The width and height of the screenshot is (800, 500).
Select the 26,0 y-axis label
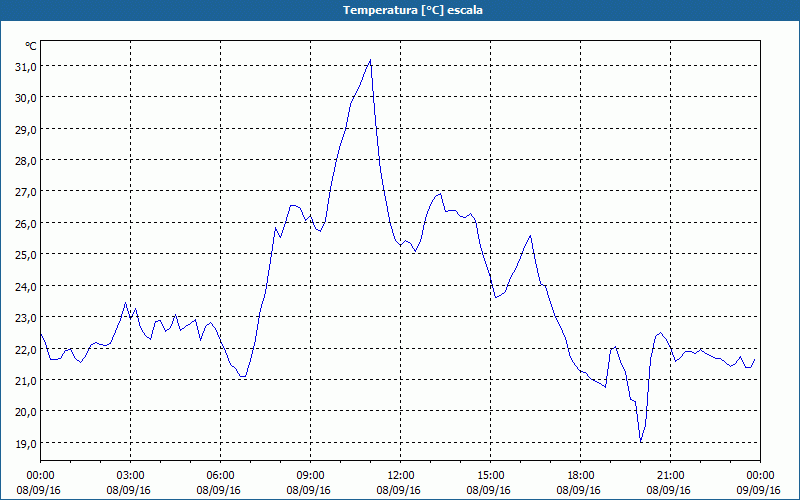point(26,223)
